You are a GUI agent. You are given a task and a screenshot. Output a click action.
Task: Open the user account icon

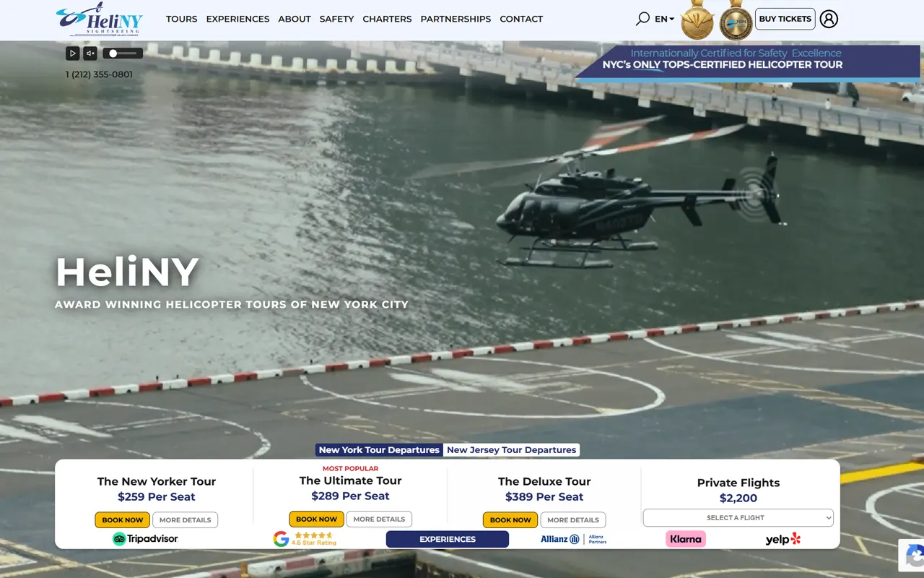click(x=829, y=19)
